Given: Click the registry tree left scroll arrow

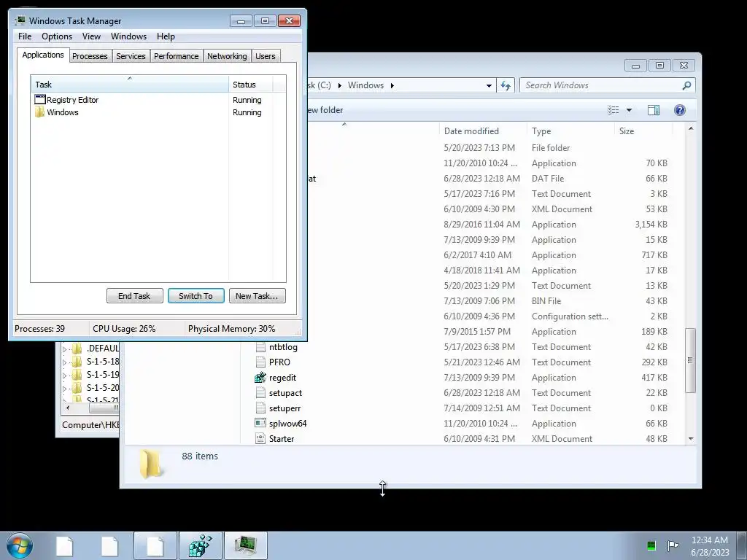Looking at the screenshot, I should point(68,408).
